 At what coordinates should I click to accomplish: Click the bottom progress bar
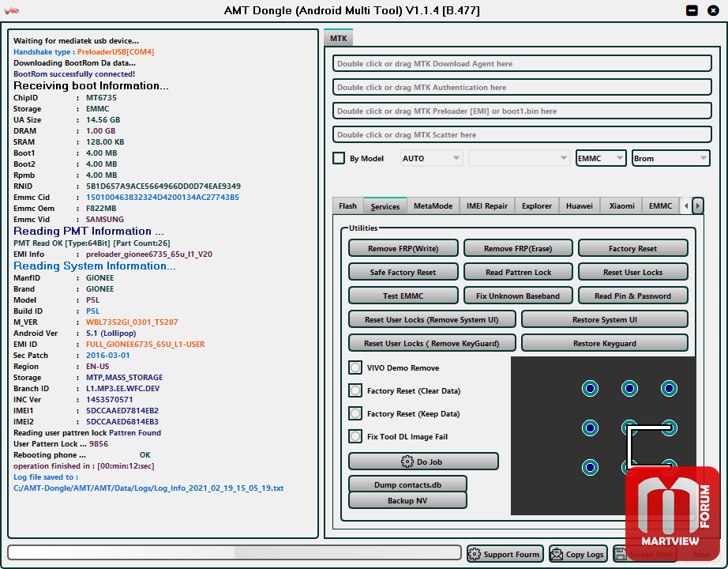(x=235, y=552)
